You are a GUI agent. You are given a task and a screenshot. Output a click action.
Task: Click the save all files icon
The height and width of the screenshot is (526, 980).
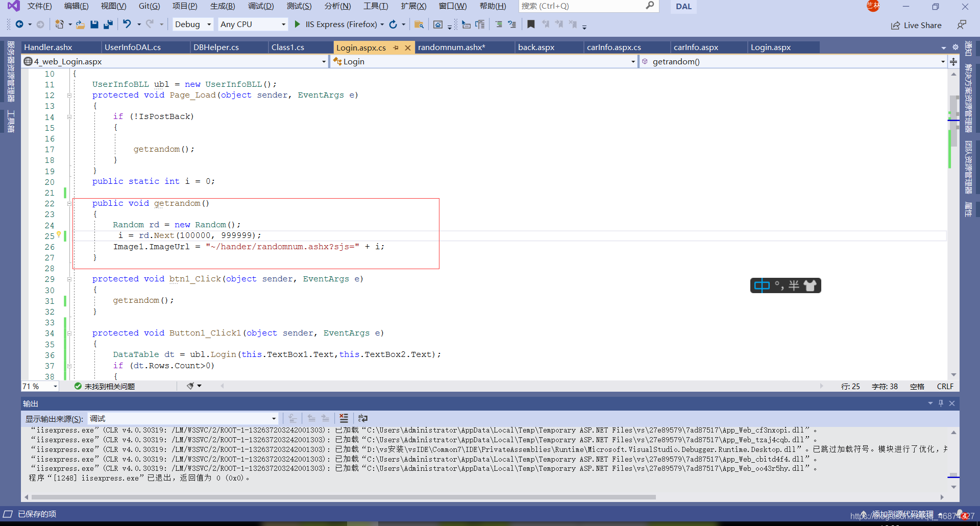[108, 24]
